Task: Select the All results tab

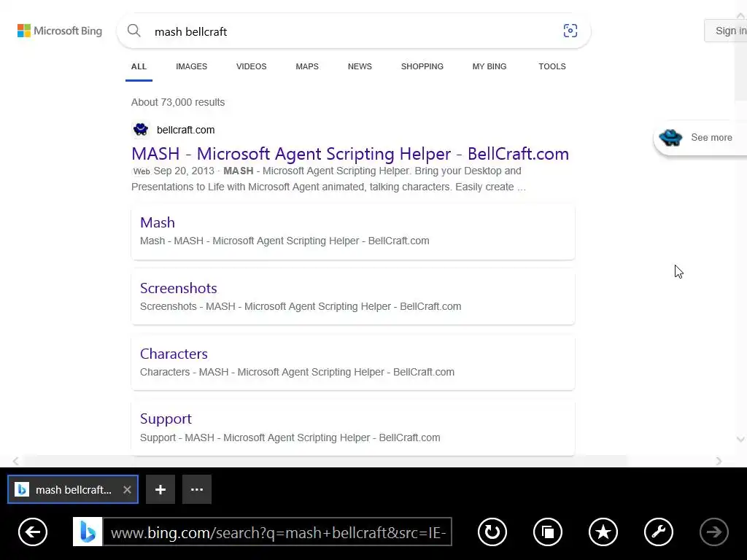Action: pyautogui.click(x=139, y=66)
